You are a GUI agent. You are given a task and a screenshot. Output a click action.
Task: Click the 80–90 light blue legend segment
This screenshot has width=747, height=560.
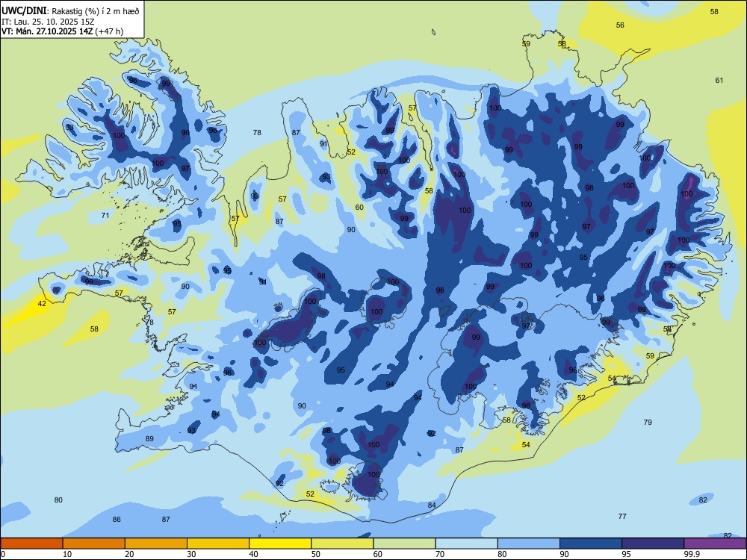tap(529, 544)
